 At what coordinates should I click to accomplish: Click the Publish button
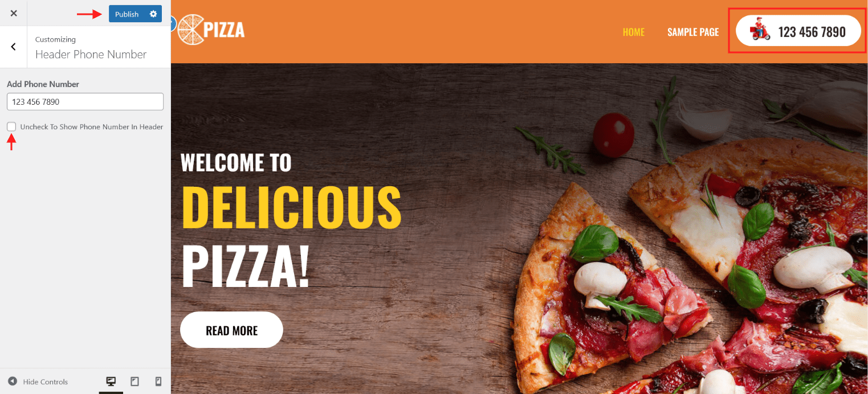click(x=127, y=14)
